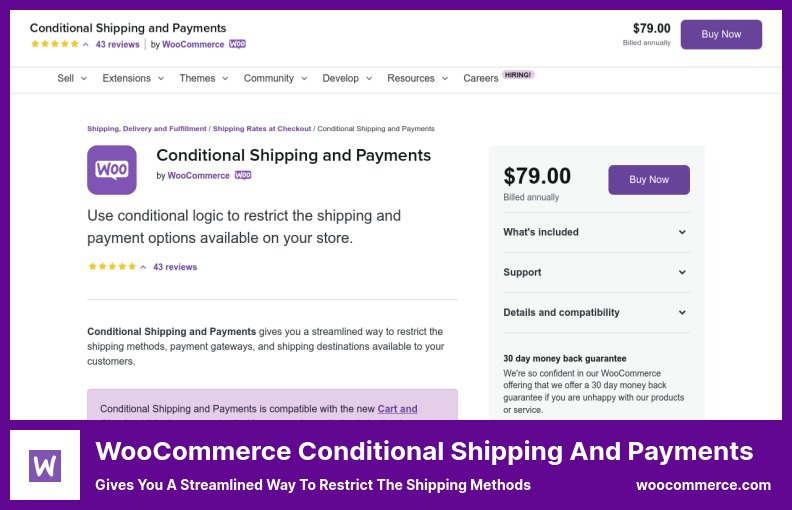Open the Community dropdown menu
792x510 pixels.
(x=275, y=78)
